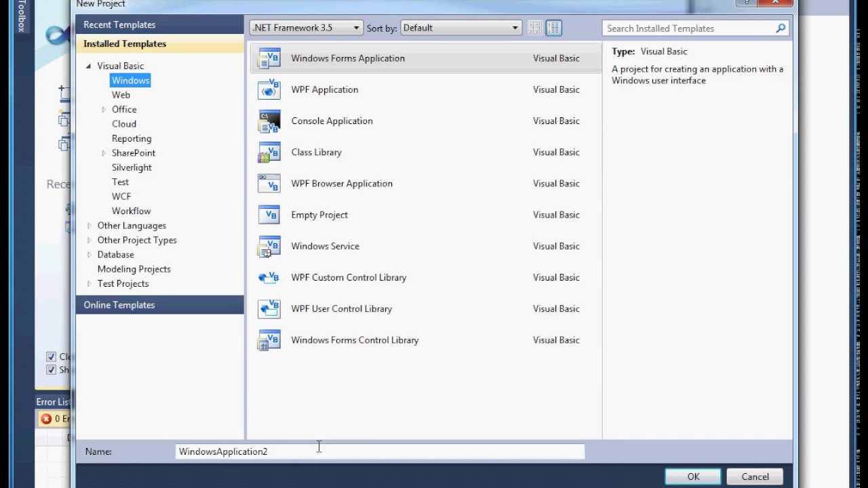
Task: Expand the Database tree node
Action: tap(89, 255)
